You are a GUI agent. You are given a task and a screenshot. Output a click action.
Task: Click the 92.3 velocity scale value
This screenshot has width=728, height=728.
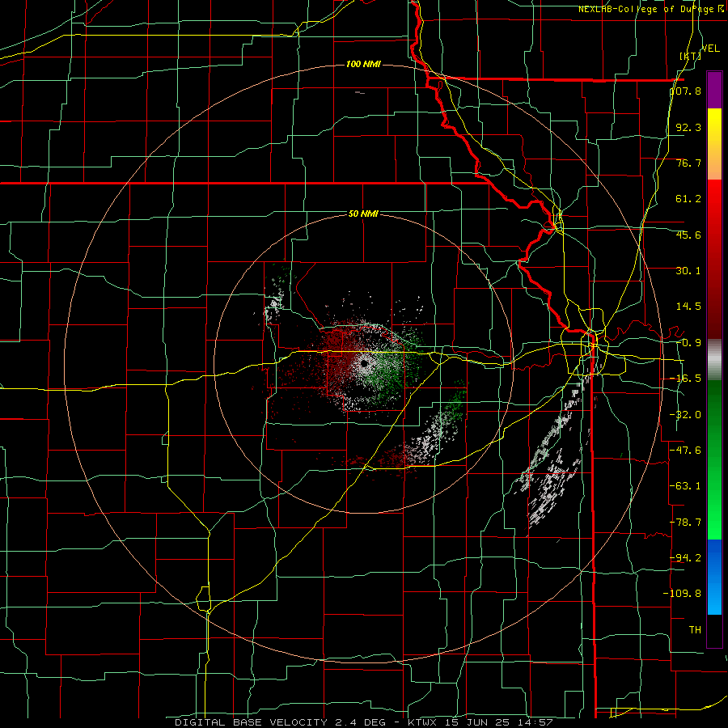pyautogui.click(x=688, y=127)
